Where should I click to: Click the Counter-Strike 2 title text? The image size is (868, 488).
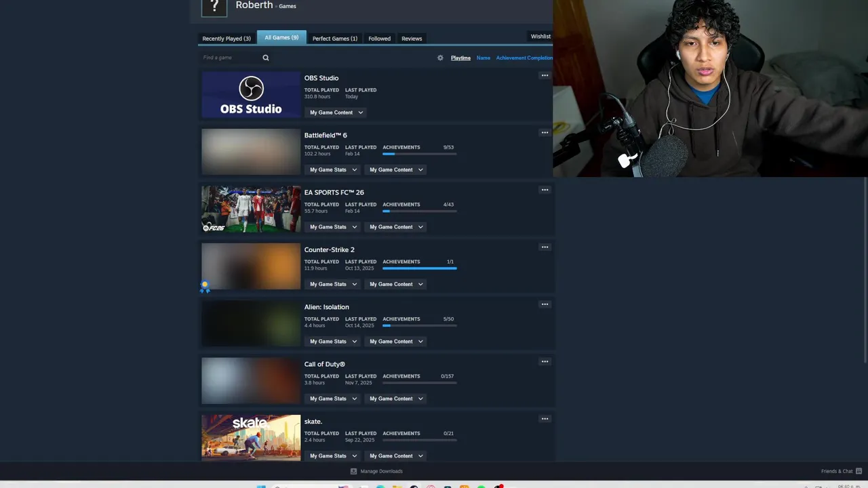click(x=330, y=250)
